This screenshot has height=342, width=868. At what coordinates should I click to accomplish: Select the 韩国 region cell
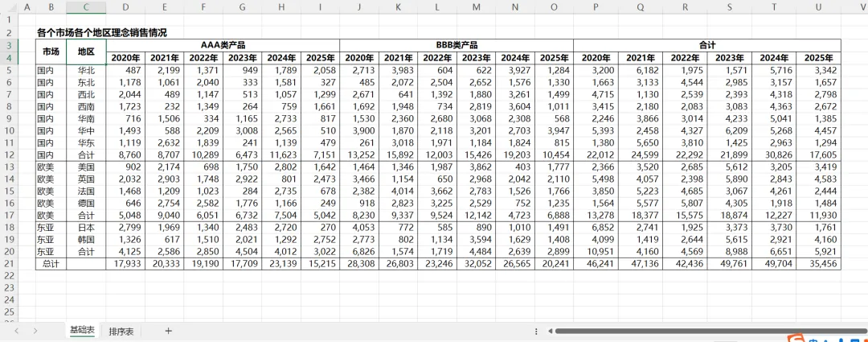(x=86, y=240)
